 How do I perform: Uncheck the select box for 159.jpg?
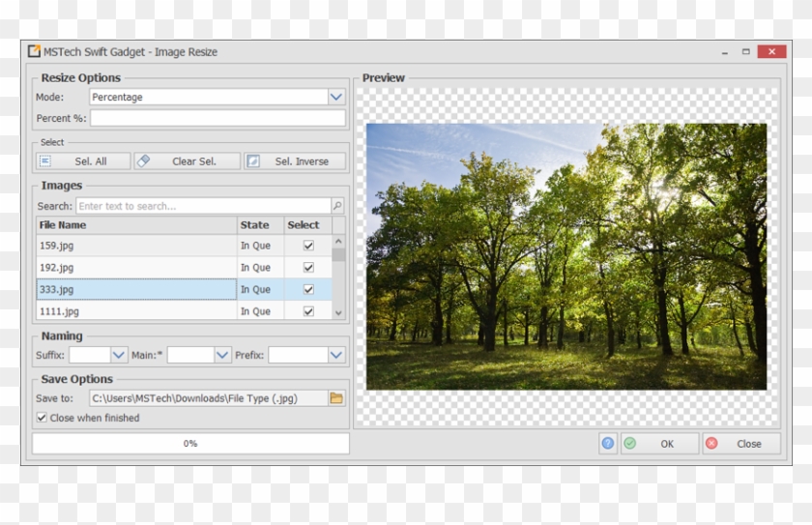click(308, 246)
